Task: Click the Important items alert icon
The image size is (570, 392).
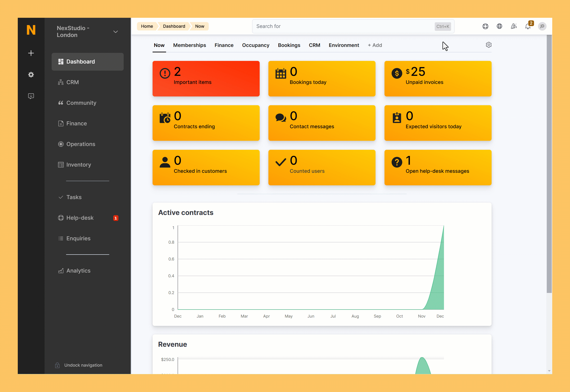Action: 165,73
